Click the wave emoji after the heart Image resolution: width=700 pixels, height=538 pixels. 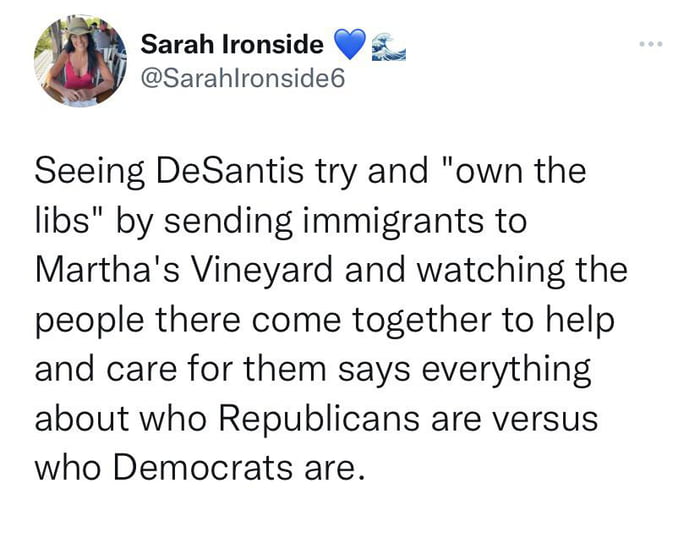[x=389, y=47]
